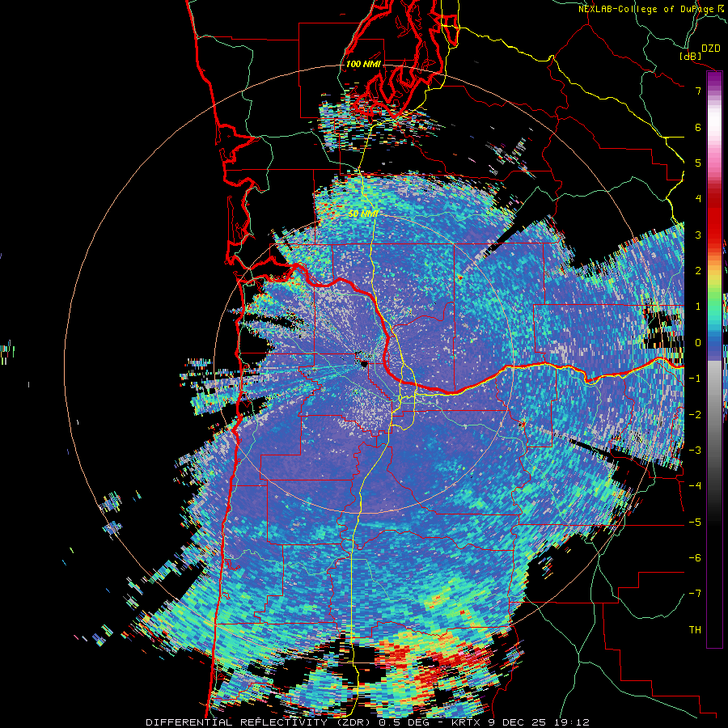Click the 4 value on the color scale

(x=698, y=199)
